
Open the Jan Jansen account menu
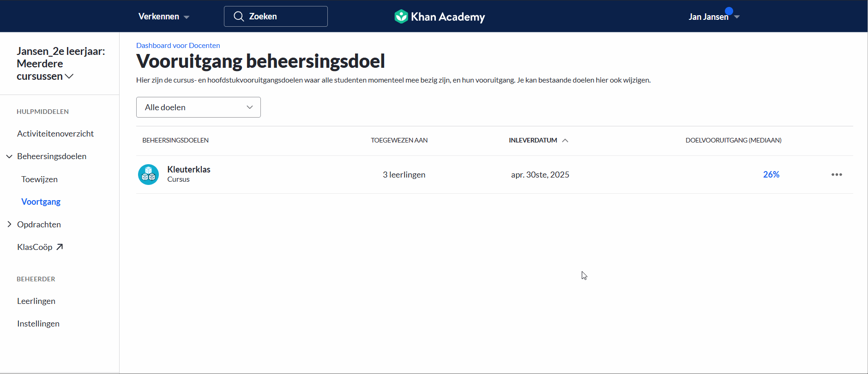[x=714, y=17]
